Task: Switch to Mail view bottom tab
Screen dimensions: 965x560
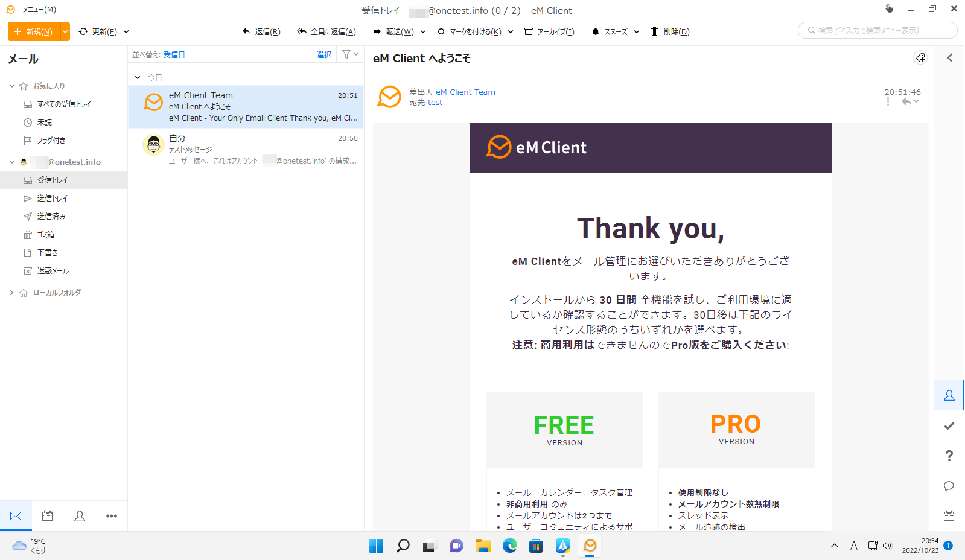Action: point(16,516)
